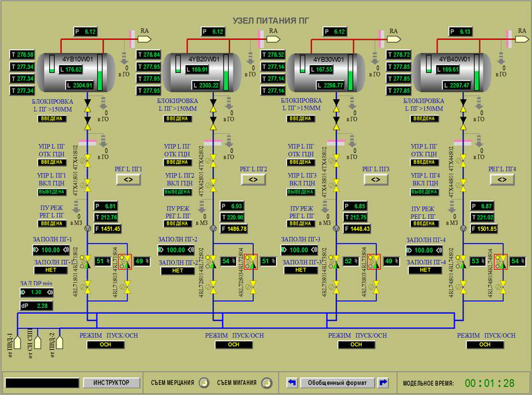
Task: Click valve 4TX41S02 on the first feed line
Action: [87, 160]
